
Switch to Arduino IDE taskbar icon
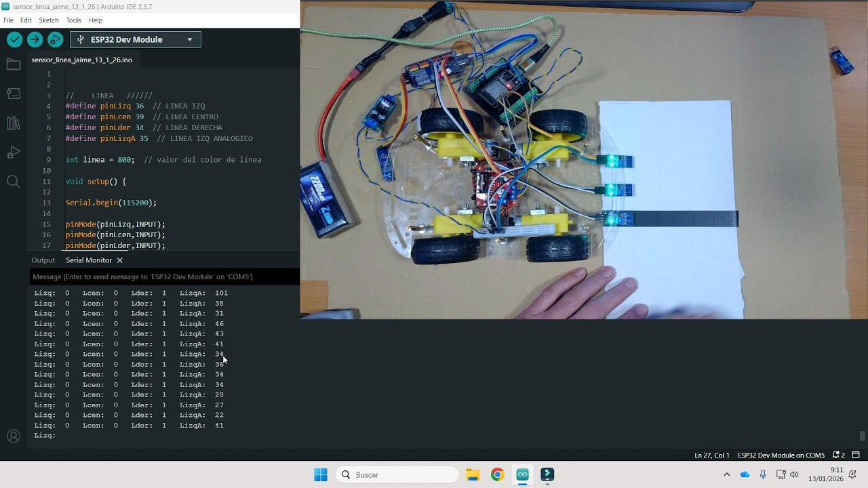pos(522,474)
